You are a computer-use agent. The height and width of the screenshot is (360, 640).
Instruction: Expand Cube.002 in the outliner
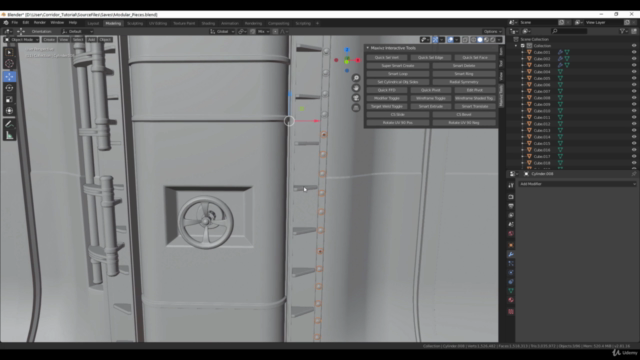pyautogui.click(x=522, y=59)
